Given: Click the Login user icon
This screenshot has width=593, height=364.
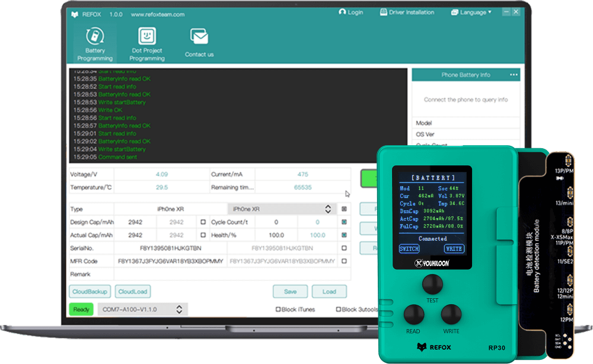Looking at the screenshot, I should pyautogui.click(x=342, y=12).
